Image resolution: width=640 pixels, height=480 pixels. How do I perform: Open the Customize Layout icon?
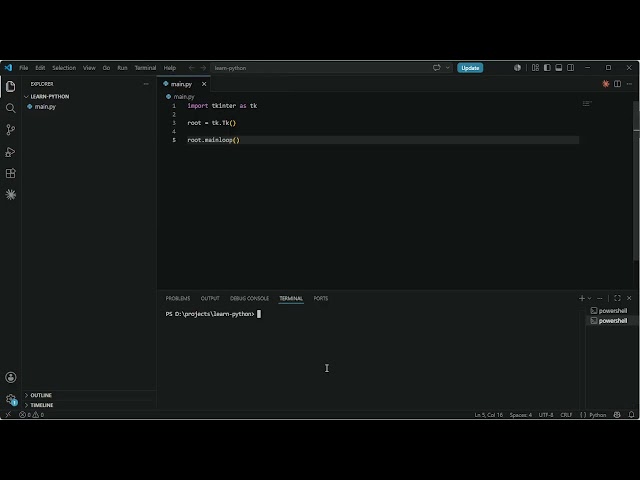(536, 68)
